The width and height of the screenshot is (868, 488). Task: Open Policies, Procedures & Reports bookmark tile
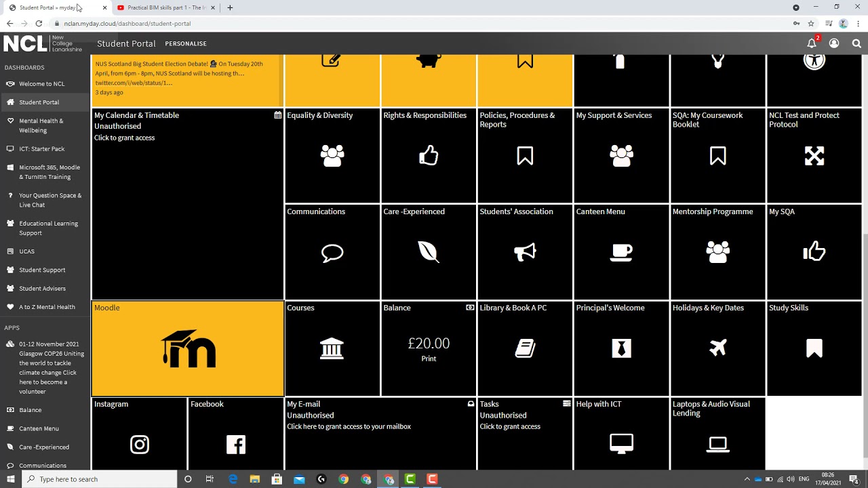point(525,155)
